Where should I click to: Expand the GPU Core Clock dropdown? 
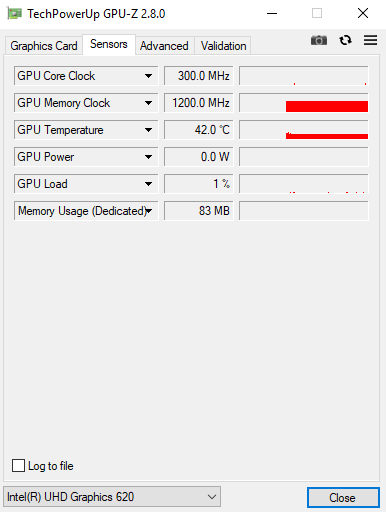[x=149, y=76]
